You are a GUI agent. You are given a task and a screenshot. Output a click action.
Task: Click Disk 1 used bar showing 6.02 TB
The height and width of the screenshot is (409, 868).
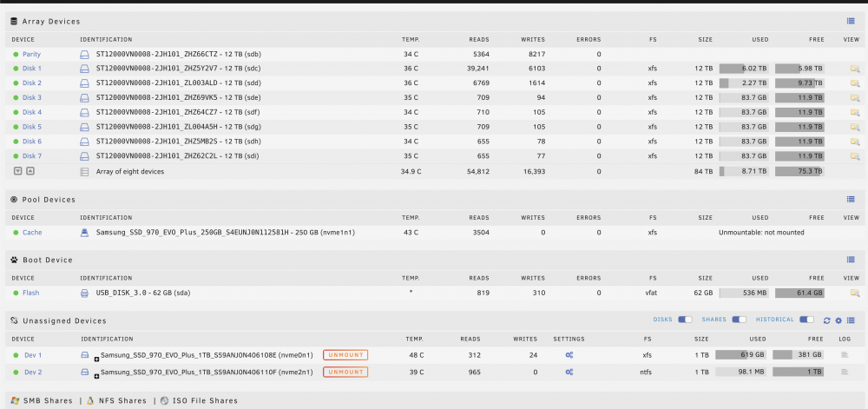[744, 69]
